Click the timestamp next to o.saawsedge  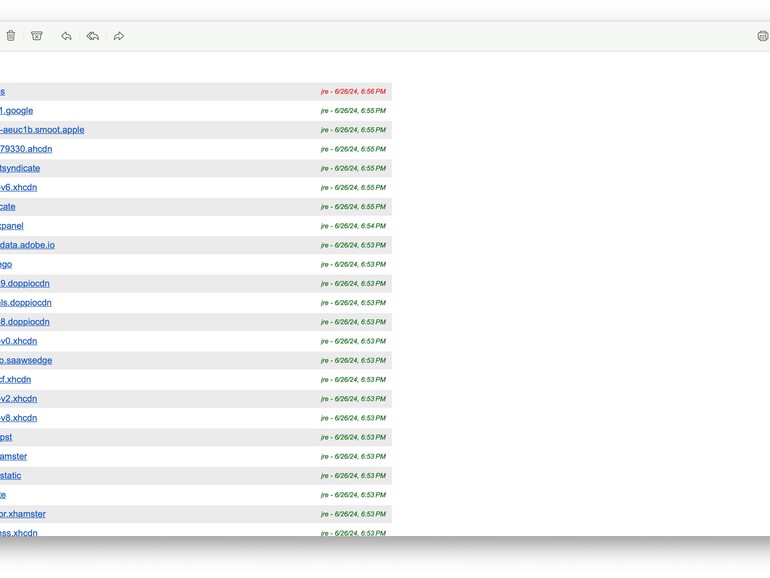[353, 360]
